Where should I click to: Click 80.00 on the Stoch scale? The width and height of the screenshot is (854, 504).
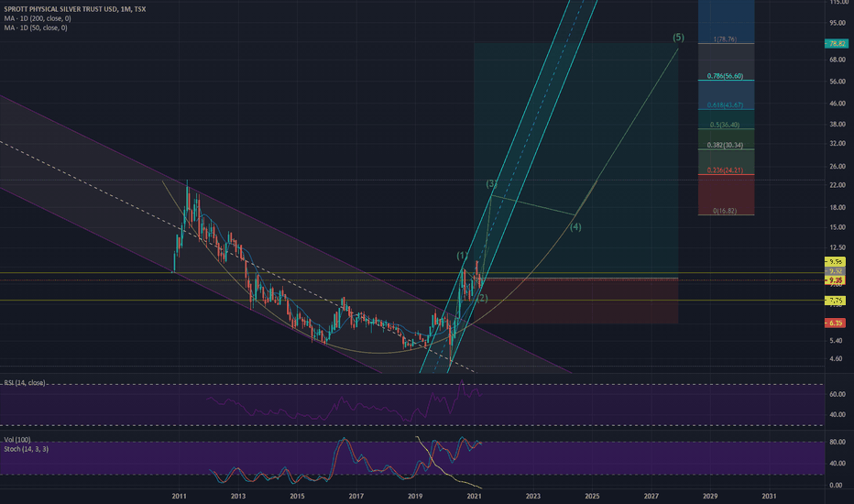838,443
